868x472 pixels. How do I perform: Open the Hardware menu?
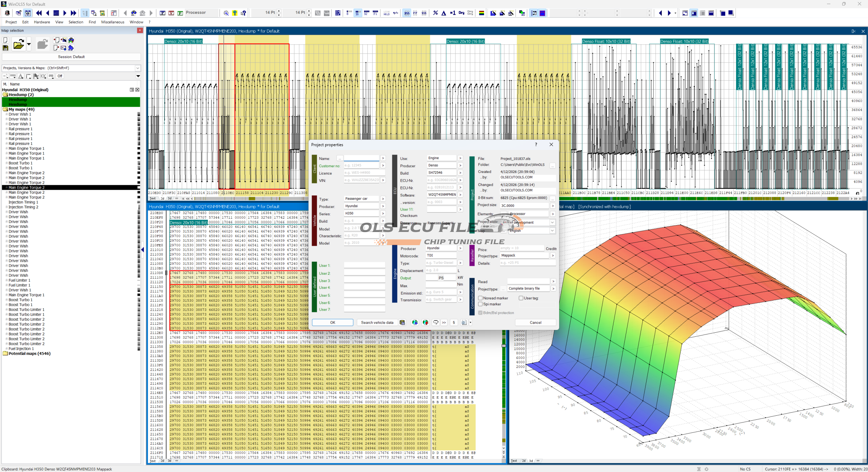click(x=42, y=22)
